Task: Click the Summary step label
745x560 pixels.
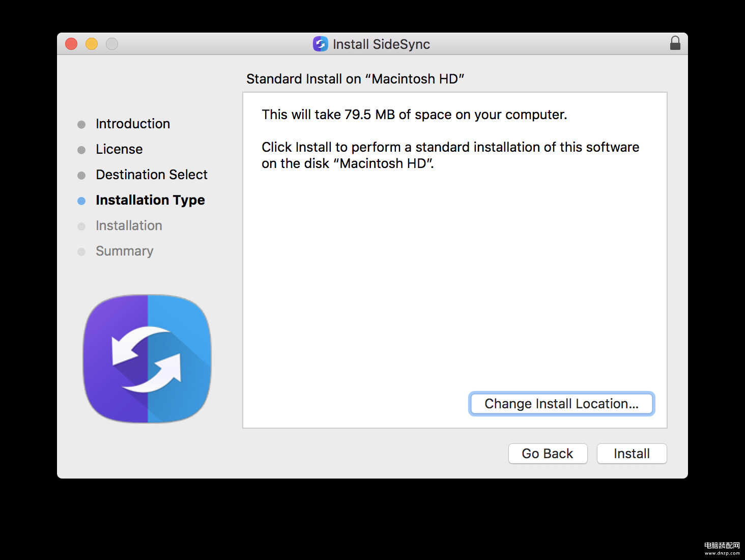Action: coord(124,251)
